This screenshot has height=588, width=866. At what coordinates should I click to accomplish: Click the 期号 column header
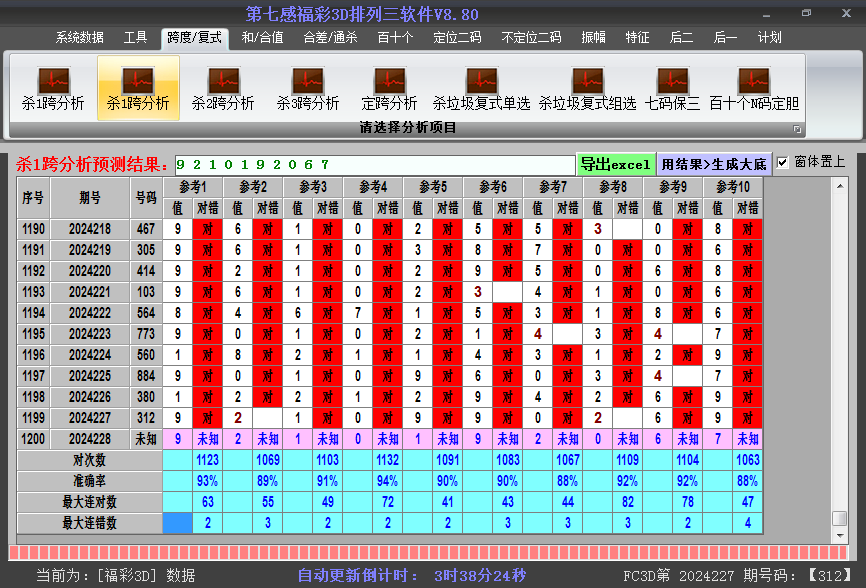click(x=89, y=198)
